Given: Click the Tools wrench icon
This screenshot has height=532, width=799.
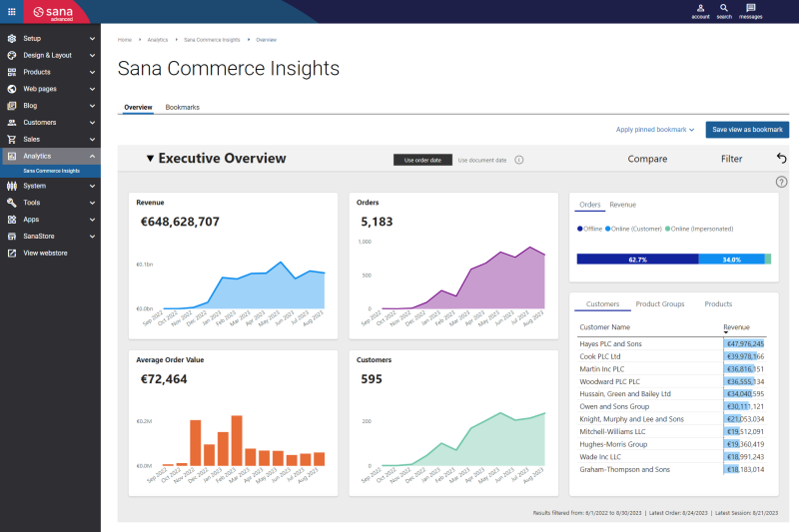Looking at the screenshot, I should pos(12,203).
